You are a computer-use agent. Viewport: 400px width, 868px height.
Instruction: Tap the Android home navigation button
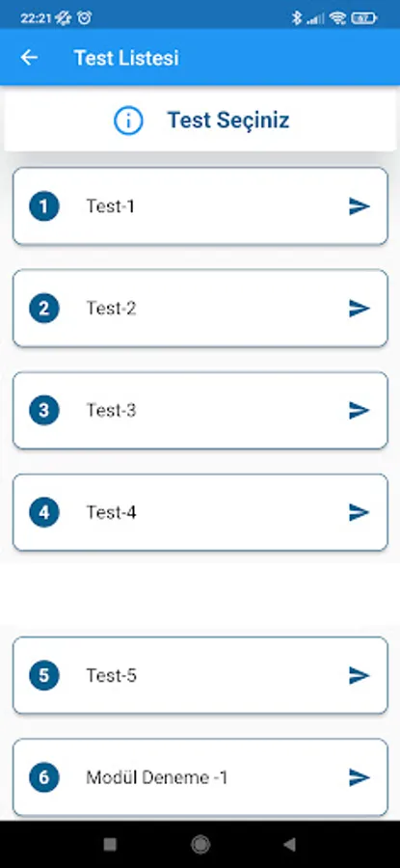(200, 844)
